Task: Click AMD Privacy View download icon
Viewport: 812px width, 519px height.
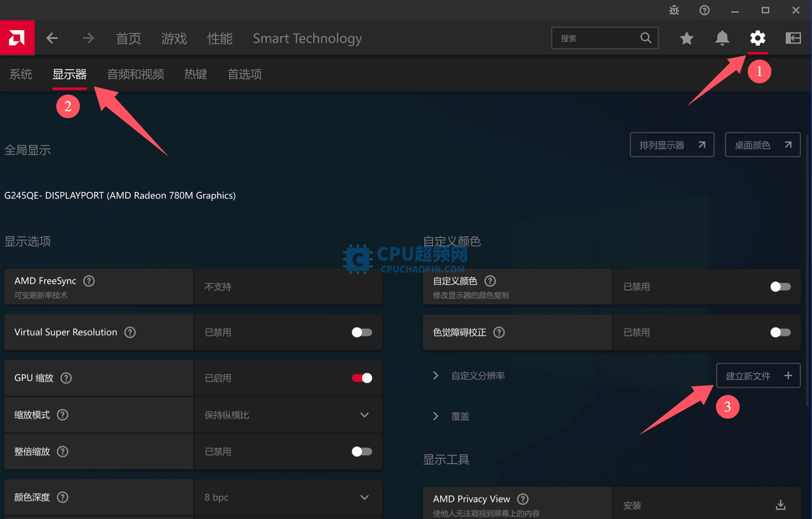Action: click(781, 505)
